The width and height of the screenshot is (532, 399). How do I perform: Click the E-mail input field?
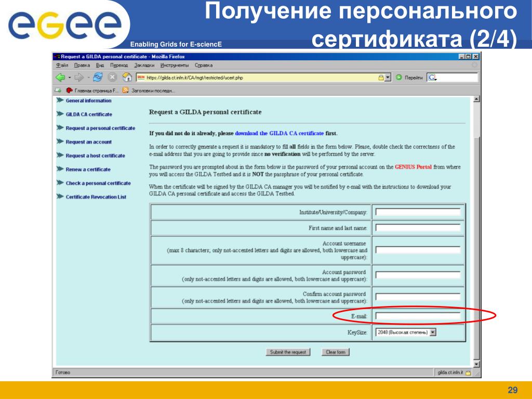click(x=418, y=316)
